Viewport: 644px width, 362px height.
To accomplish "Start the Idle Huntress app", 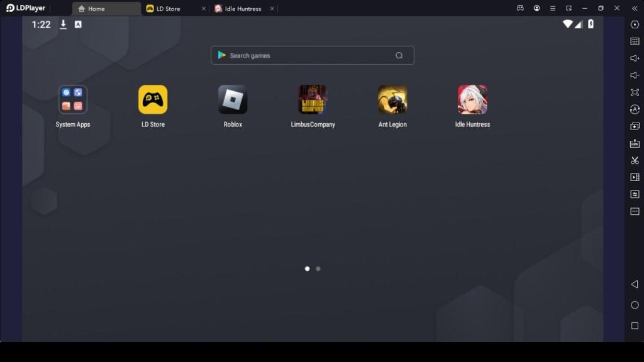I will [472, 100].
